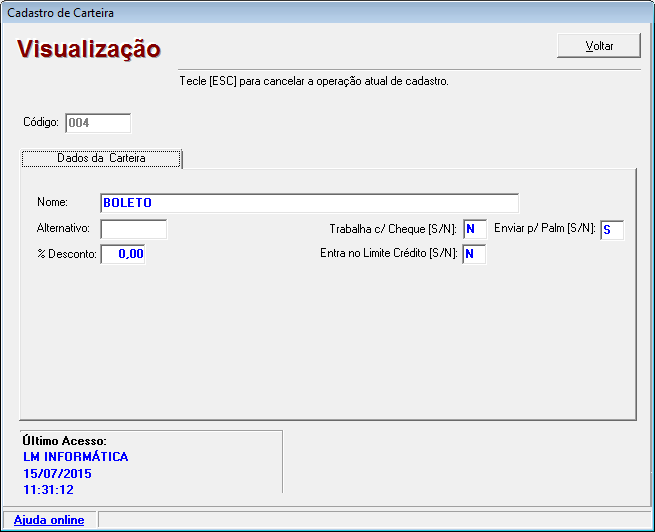Screen dimensions: 655x532
Task: Click the Voltar button
Action: 599,46
